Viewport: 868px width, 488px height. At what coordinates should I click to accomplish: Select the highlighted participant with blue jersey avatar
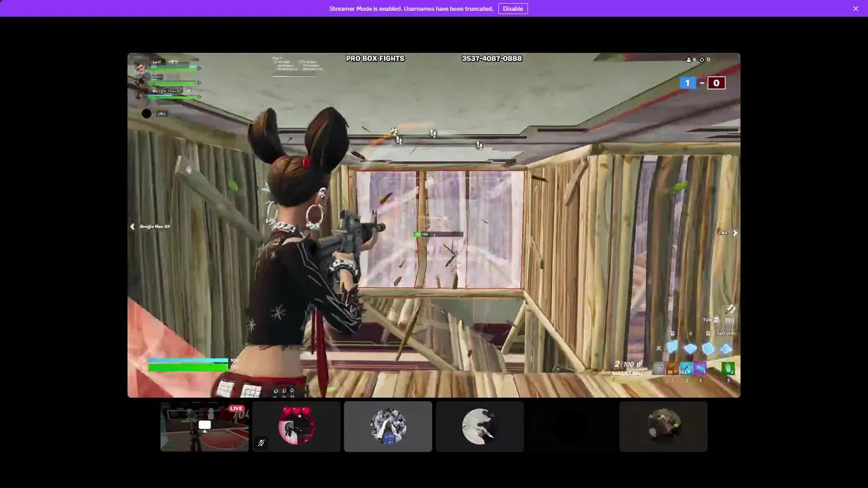coord(388,426)
